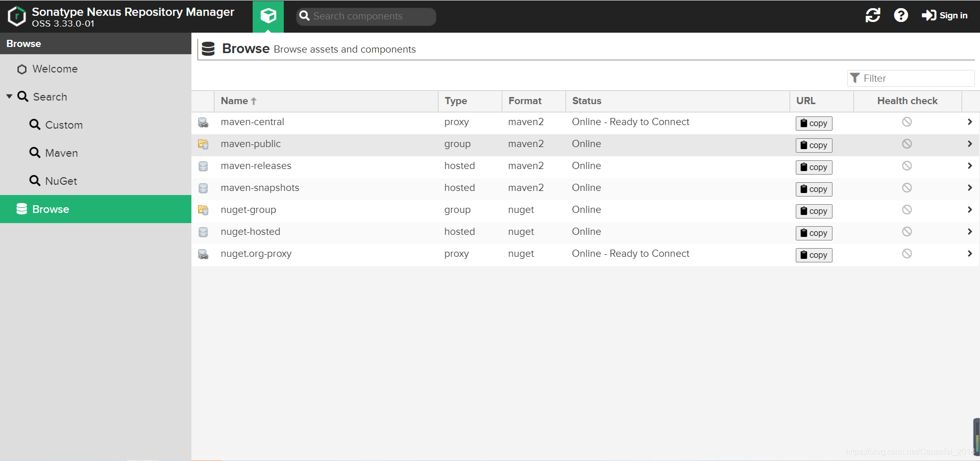The height and width of the screenshot is (461, 980).
Task: Click health check icon for maven-public
Action: click(x=907, y=144)
